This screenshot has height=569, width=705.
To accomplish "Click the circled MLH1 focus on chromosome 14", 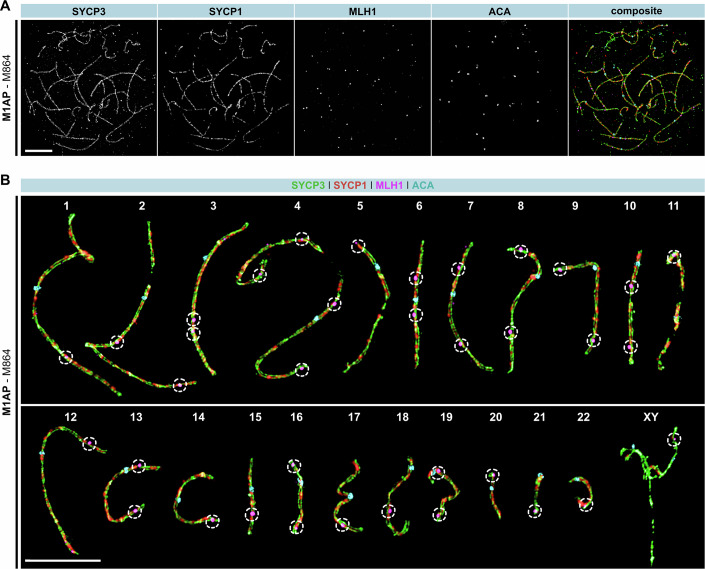I will 212,521.
